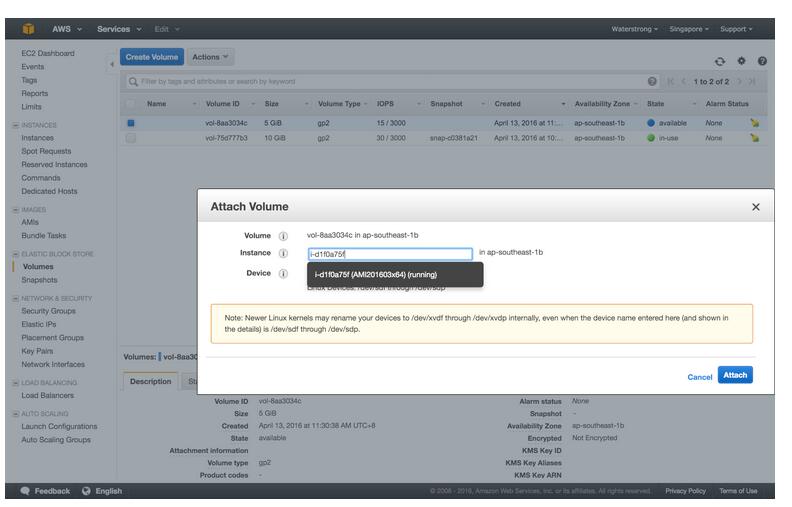This screenshot has width=792, height=507.
Task: Go to the previous page arrow
Action: (683, 82)
